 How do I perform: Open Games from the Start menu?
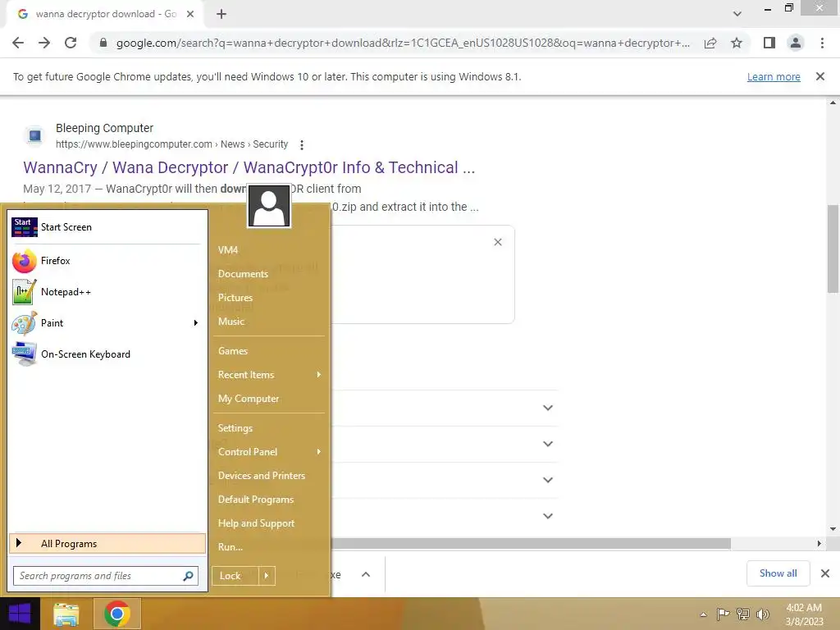pos(232,351)
